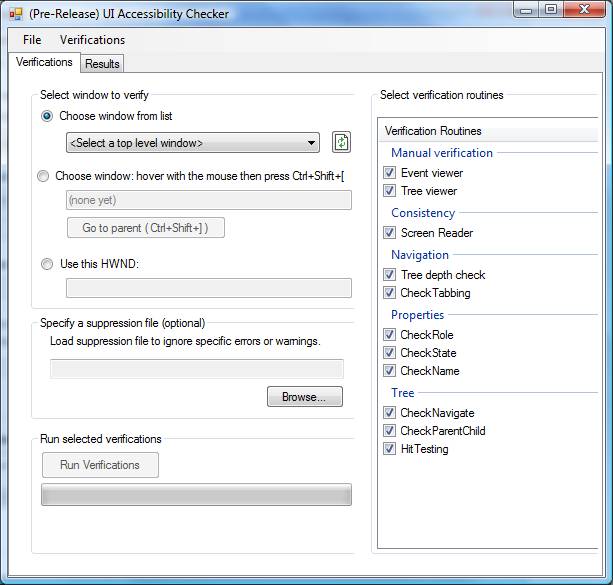
Task: Click the Browse... button
Action: (x=304, y=397)
